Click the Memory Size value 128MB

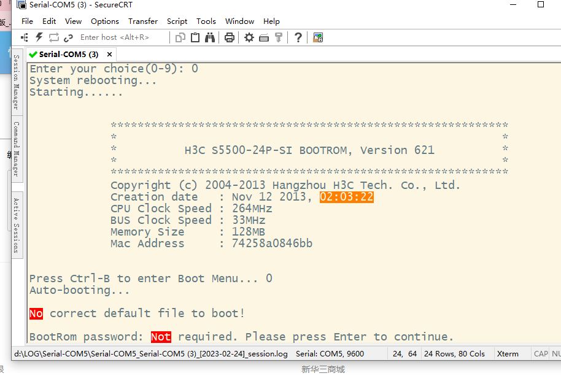(249, 232)
